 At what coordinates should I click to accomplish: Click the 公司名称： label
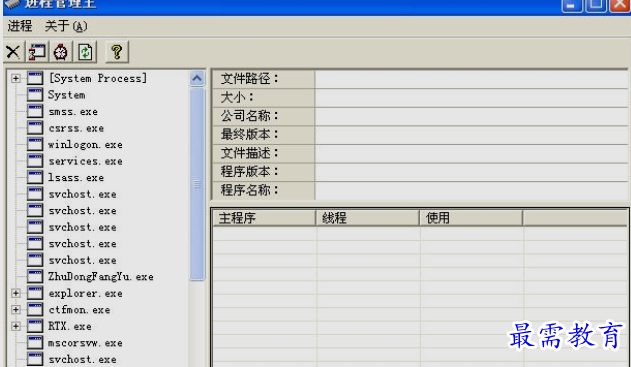(x=250, y=116)
